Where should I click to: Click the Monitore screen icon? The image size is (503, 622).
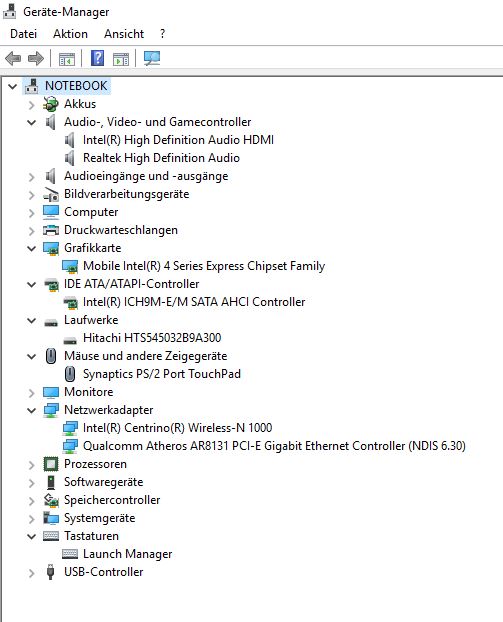51,392
